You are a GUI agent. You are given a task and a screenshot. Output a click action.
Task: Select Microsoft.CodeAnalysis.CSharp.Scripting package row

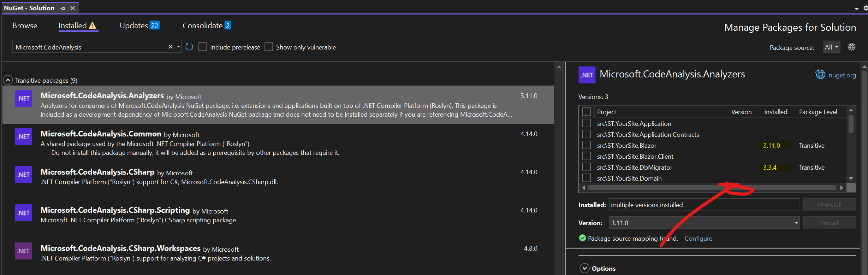(x=278, y=219)
